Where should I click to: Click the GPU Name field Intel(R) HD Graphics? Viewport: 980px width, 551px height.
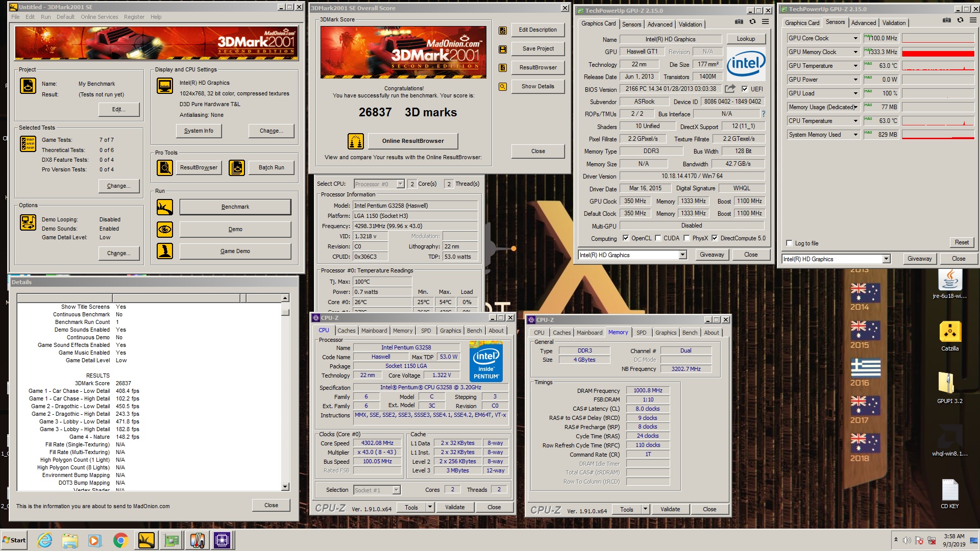point(670,39)
